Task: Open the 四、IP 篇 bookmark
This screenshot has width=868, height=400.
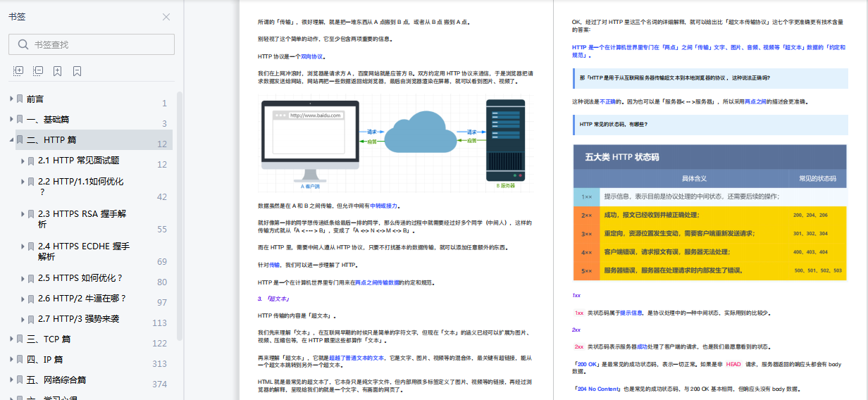Action: point(45,360)
